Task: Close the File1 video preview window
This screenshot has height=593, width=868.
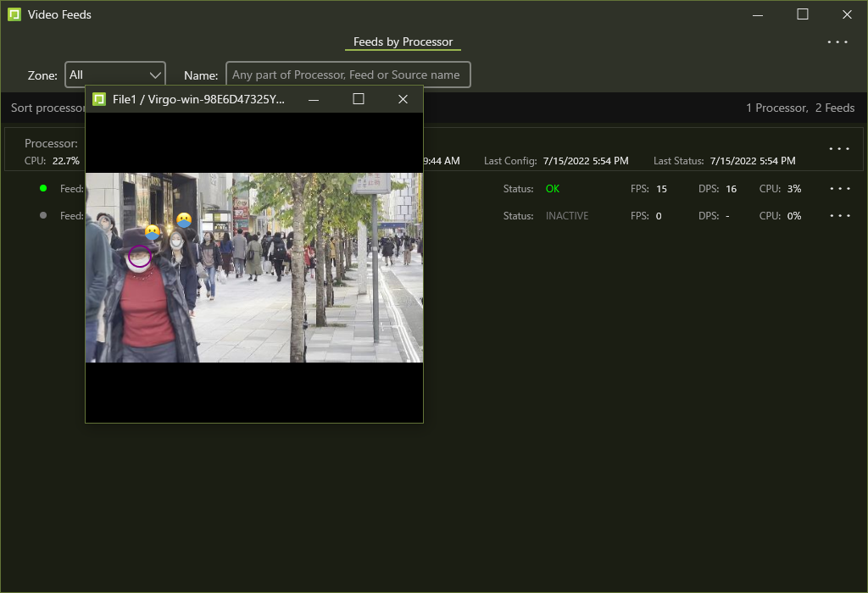Action: (403, 99)
